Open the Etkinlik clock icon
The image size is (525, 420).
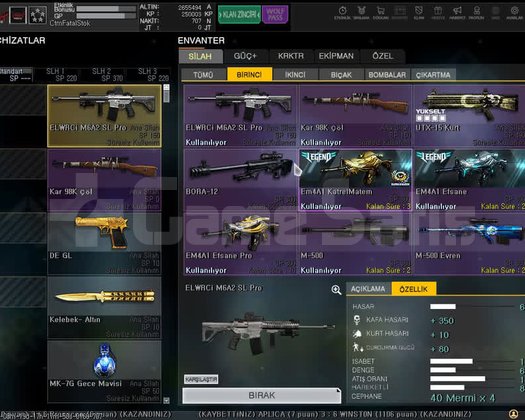coord(342,11)
